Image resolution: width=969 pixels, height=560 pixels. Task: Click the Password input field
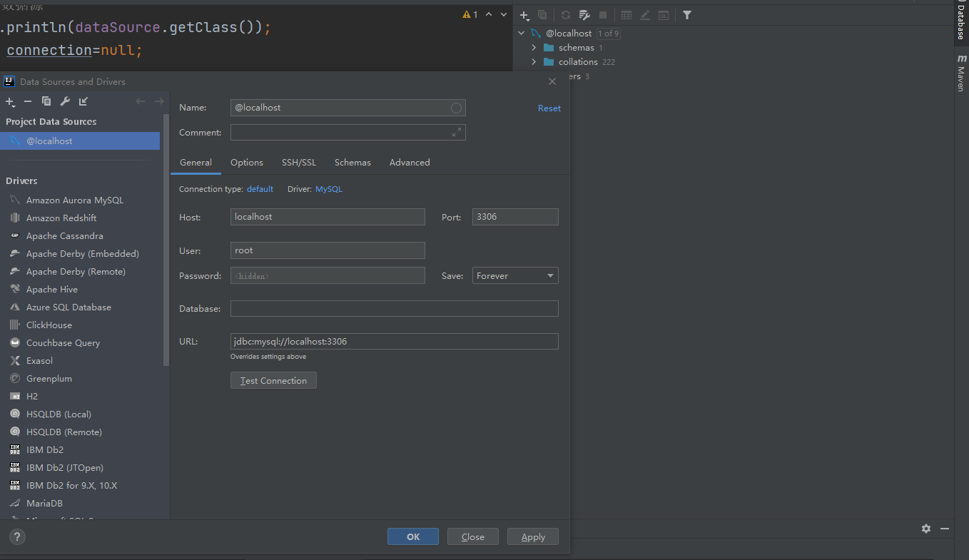click(328, 275)
